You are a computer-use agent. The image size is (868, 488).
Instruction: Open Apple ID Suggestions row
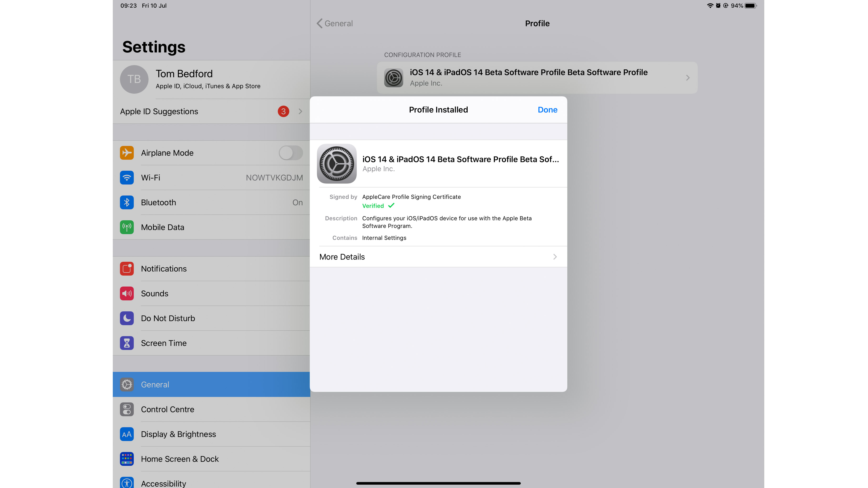pos(211,112)
